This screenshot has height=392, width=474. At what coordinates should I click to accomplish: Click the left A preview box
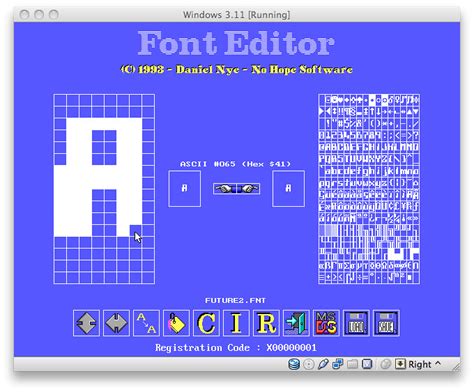pos(185,189)
